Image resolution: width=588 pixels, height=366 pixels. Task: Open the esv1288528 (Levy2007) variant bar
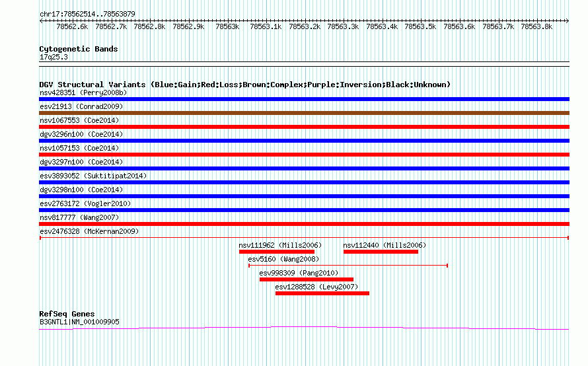pos(322,293)
